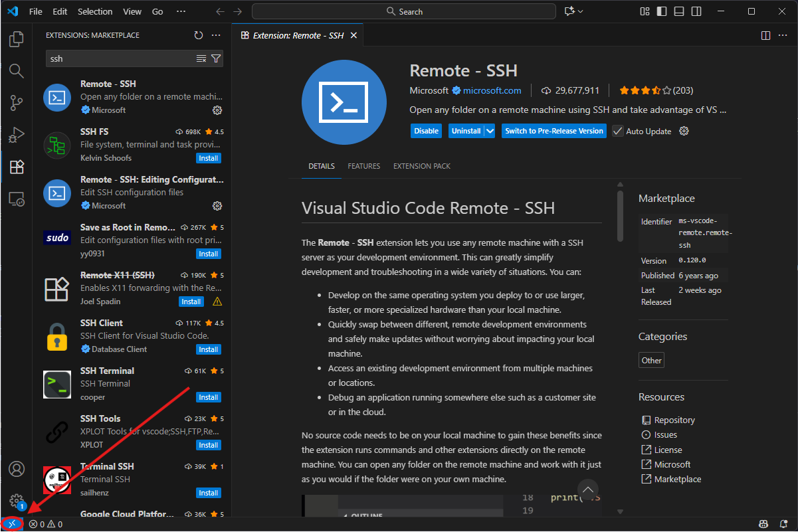The image size is (798, 532).
Task: Toggle the primary side bar layout button
Action: point(661,11)
